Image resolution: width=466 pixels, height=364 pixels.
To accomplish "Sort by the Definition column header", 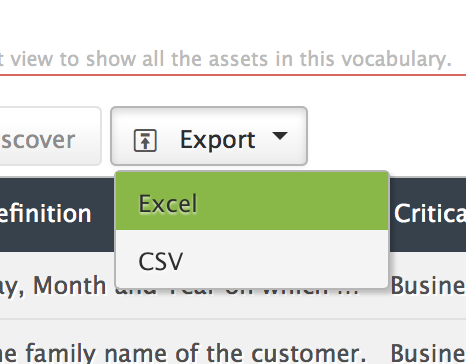I will pyautogui.click(x=46, y=214).
